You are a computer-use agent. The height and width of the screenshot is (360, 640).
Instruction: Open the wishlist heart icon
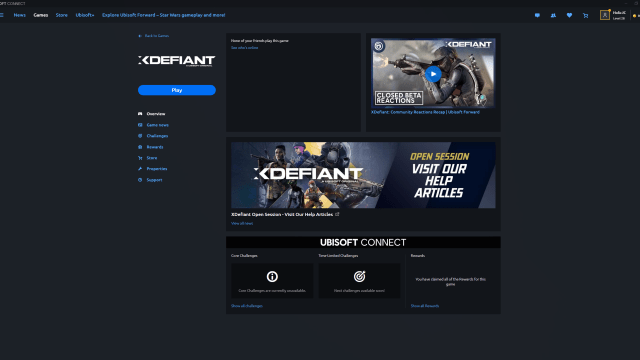click(x=569, y=16)
